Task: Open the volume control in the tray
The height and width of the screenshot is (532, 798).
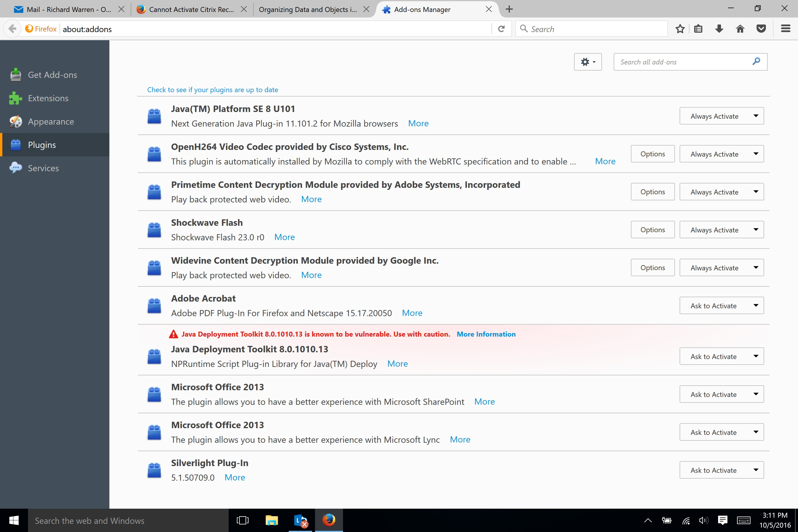Action: point(704,520)
